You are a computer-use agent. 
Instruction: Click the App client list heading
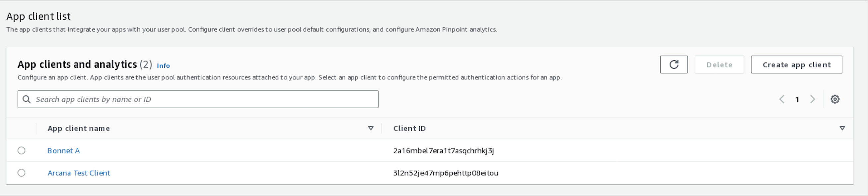pyautogui.click(x=38, y=16)
